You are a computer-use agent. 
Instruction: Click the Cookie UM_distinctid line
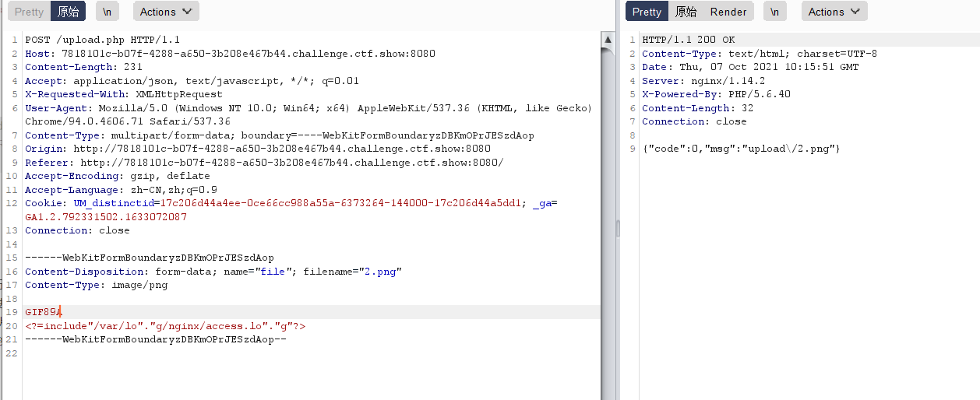[291, 203]
